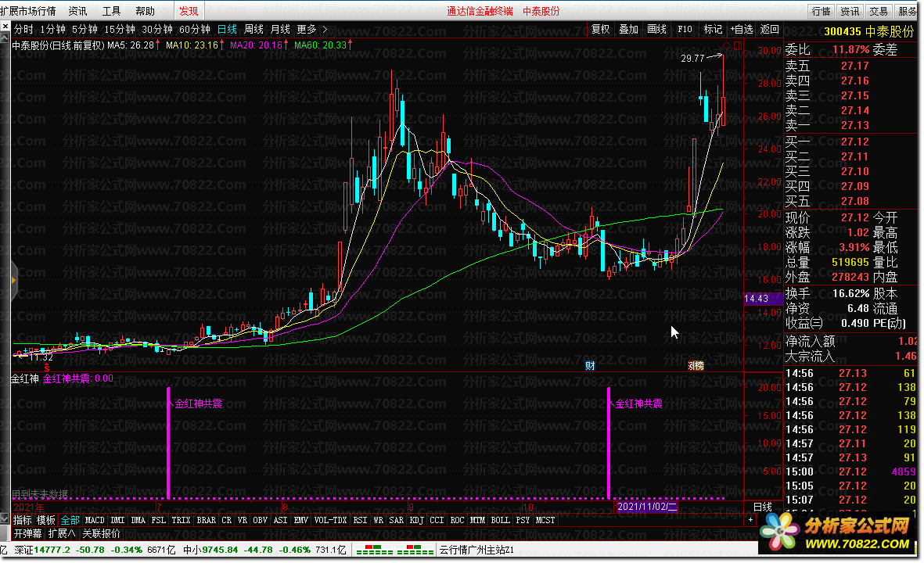Switch to 分时 chart view

click(23, 29)
